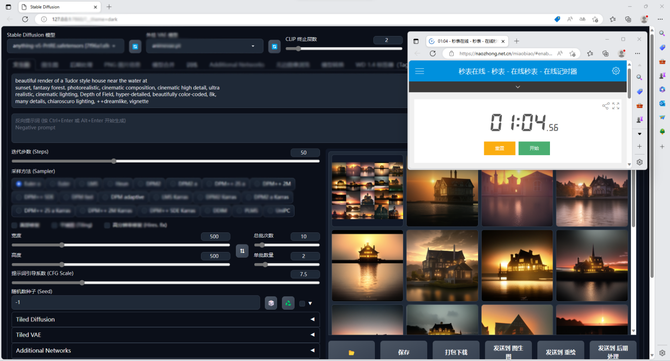The image size is (670, 361).
Task: Click the green recycle seed icon
Action: coord(288,303)
